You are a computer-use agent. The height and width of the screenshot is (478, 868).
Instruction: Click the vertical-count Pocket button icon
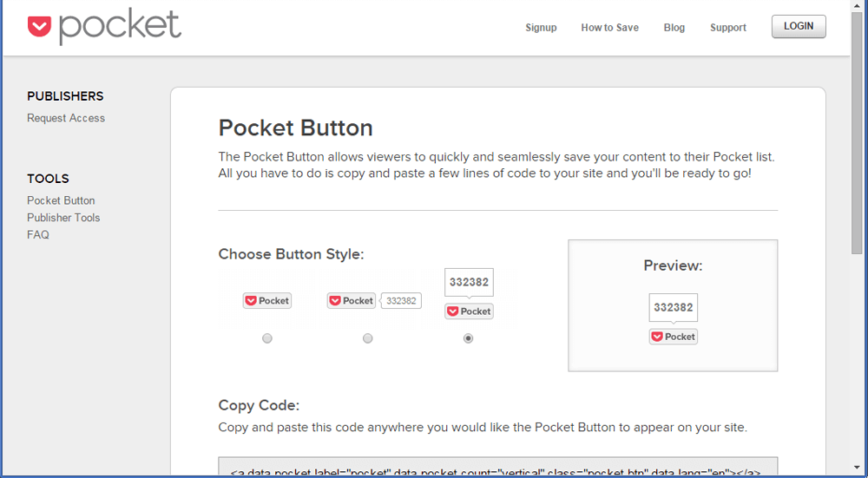coord(469,311)
